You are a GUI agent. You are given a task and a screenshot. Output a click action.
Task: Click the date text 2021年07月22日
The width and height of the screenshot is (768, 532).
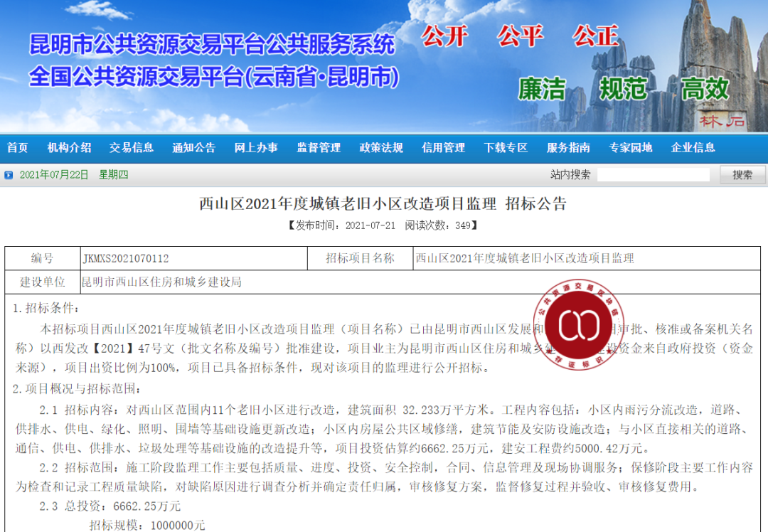[x=54, y=175]
